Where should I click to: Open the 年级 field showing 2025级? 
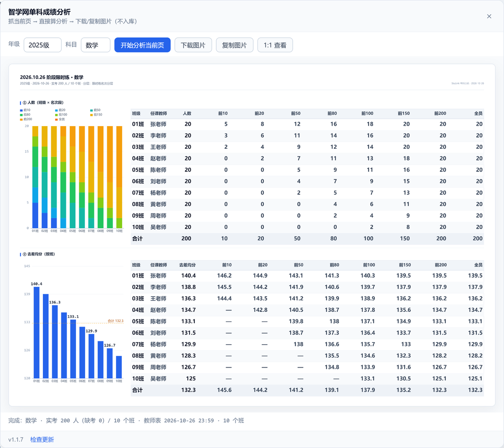[42, 45]
